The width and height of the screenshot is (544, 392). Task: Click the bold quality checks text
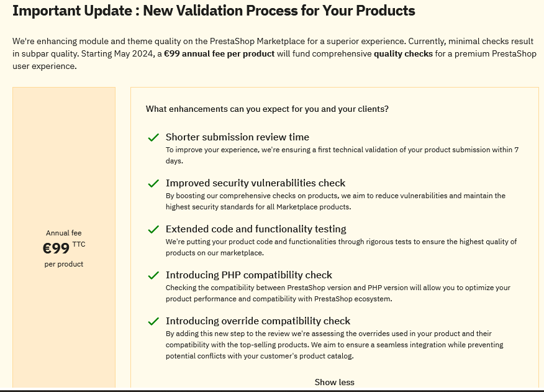point(403,54)
